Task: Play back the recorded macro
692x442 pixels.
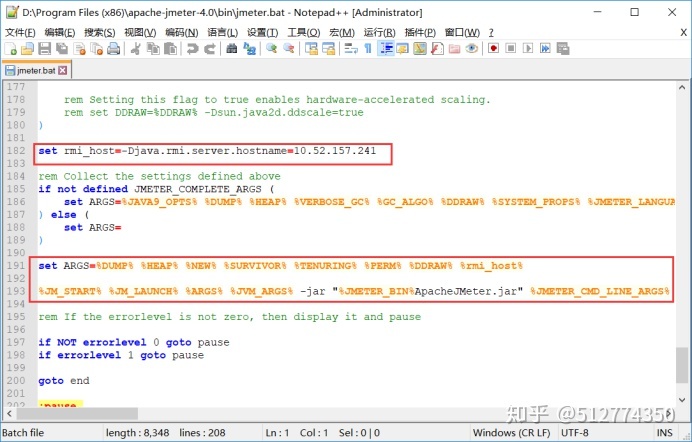Action: [528, 49]
